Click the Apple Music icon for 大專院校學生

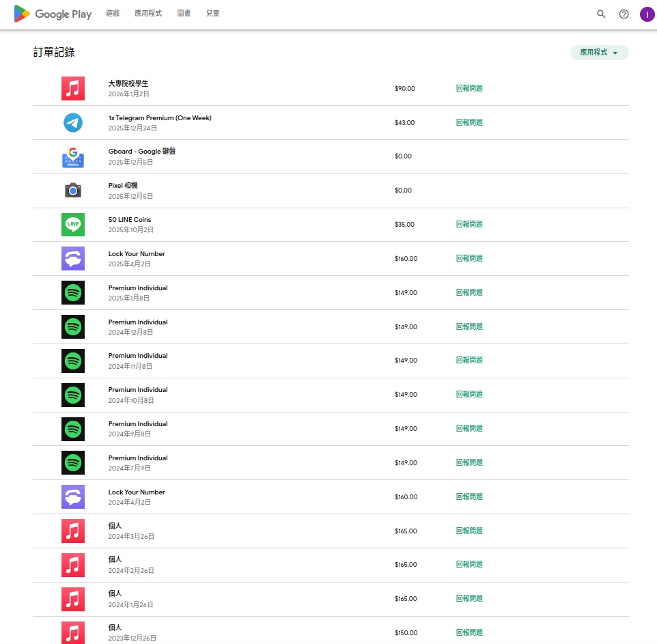click(x=73, y=89)
